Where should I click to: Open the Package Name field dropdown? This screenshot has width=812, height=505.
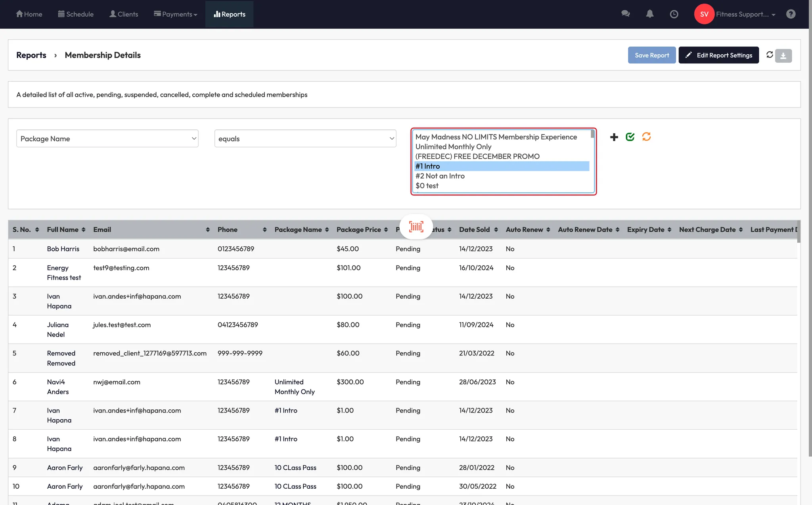[x=107, y=138]
